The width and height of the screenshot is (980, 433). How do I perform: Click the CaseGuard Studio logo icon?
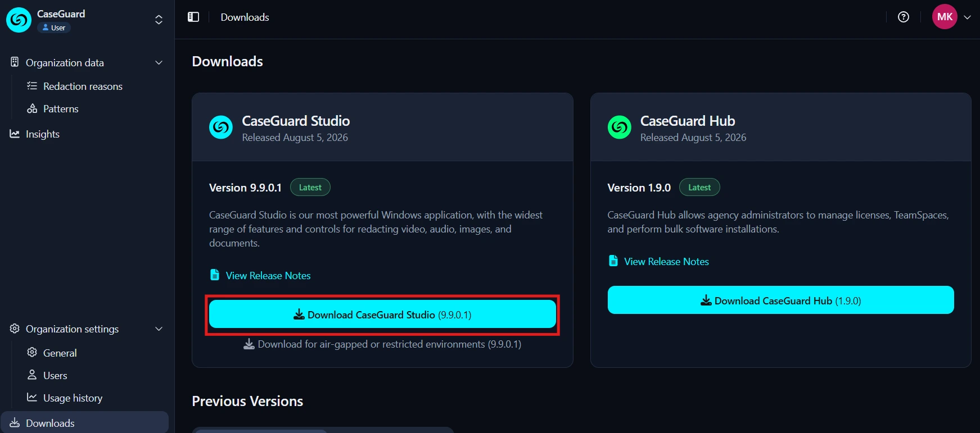221,127
